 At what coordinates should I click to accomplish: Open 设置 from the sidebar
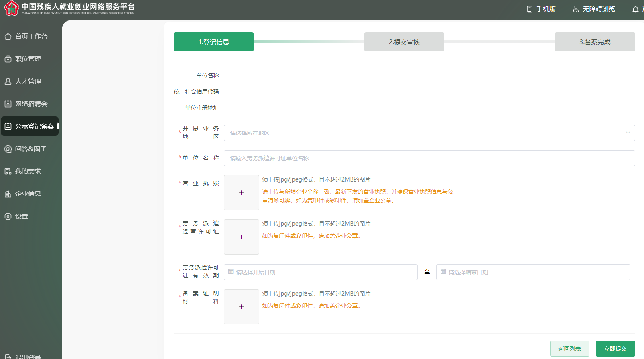point(22,216)
